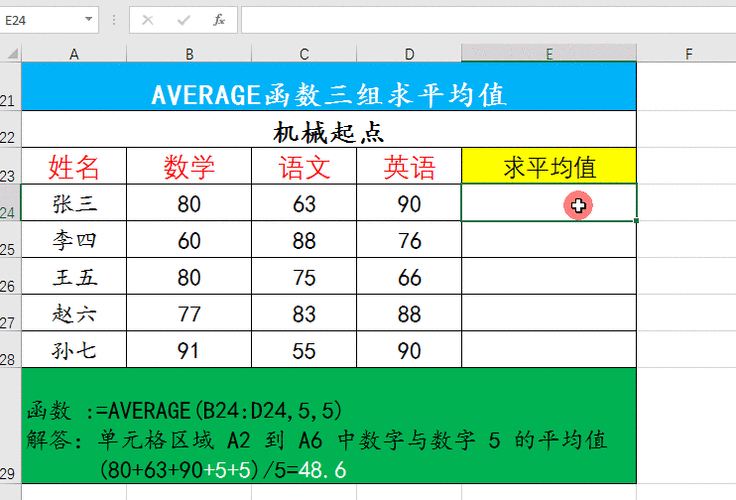Select row 29 header

pos(10,425)
